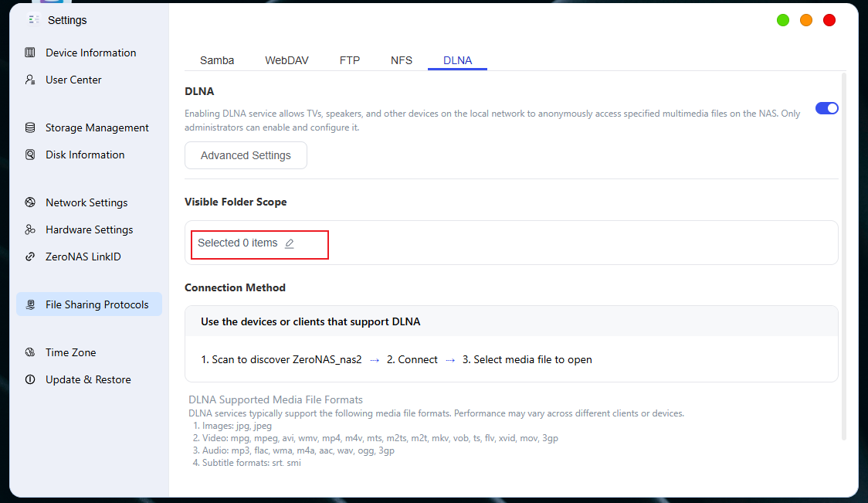
Task: Select File Sharing Protocols in sidebar
Action: 89,304
